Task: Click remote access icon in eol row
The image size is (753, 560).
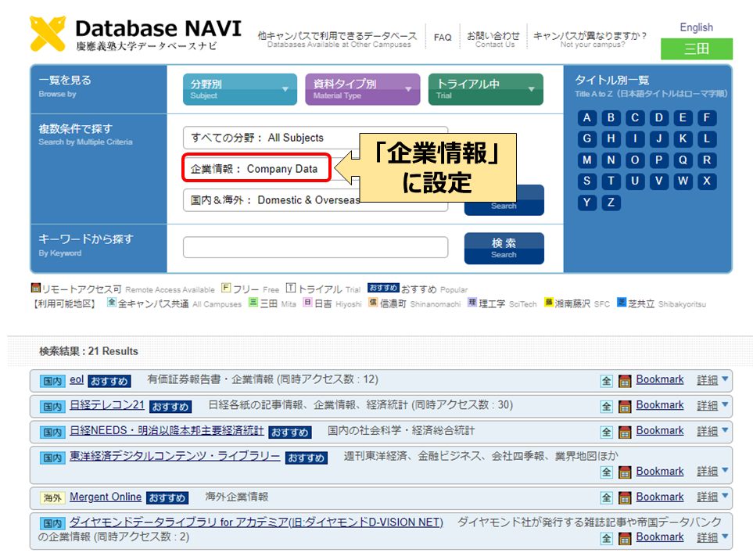Action: tap(624, 382)
